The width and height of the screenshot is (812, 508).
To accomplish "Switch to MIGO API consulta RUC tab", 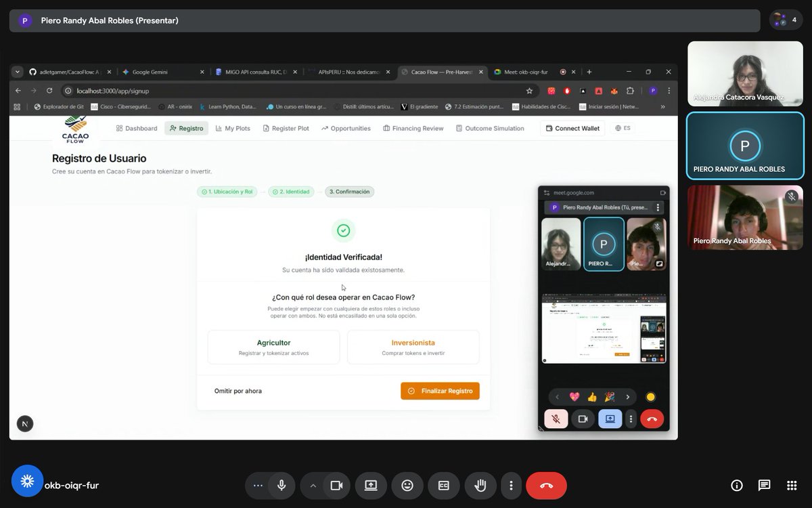I will (255, 72).
